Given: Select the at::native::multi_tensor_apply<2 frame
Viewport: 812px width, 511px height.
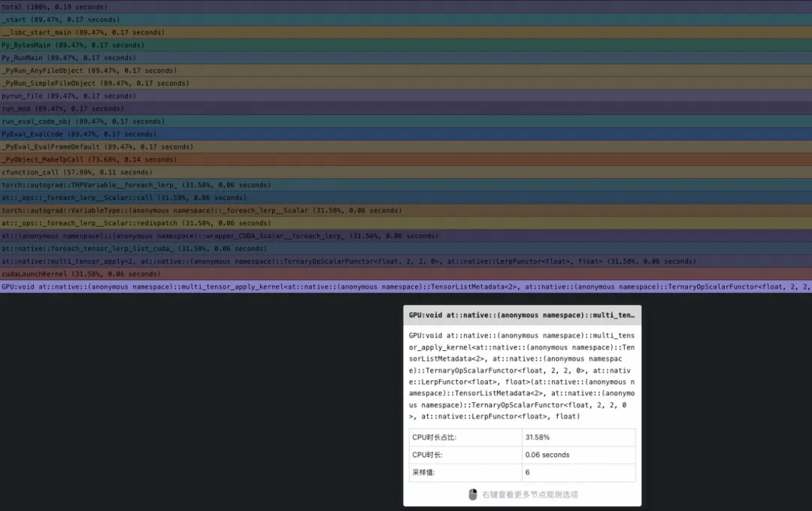Looking at the screenshot, I should [x=406, y=261].
